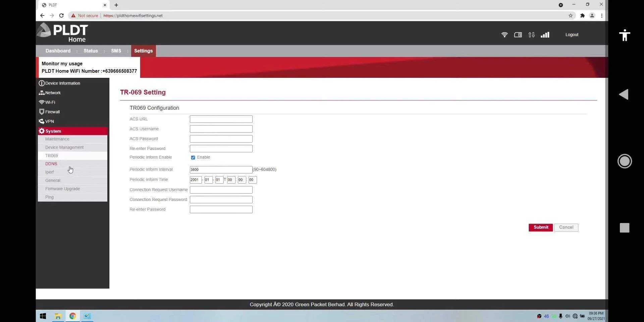Tap the Android home circle button

click(x=625, y=161)
